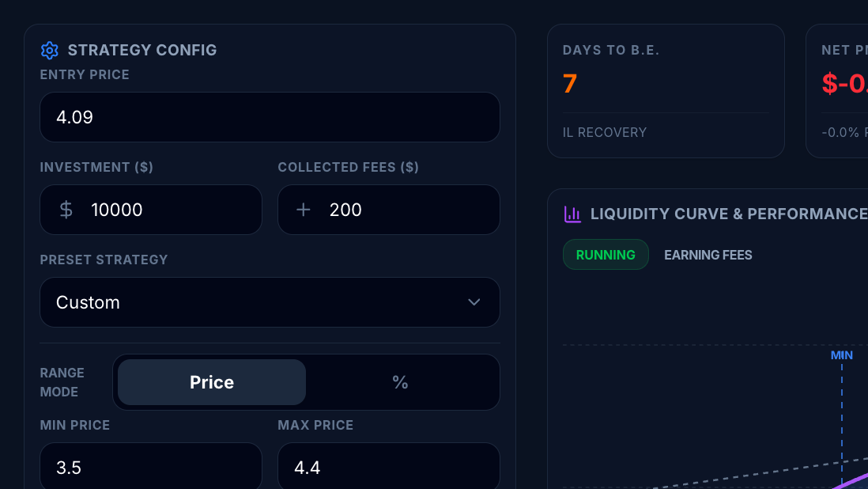
Task: Edit the Max Price field showing 4.4
Action: 388,467
